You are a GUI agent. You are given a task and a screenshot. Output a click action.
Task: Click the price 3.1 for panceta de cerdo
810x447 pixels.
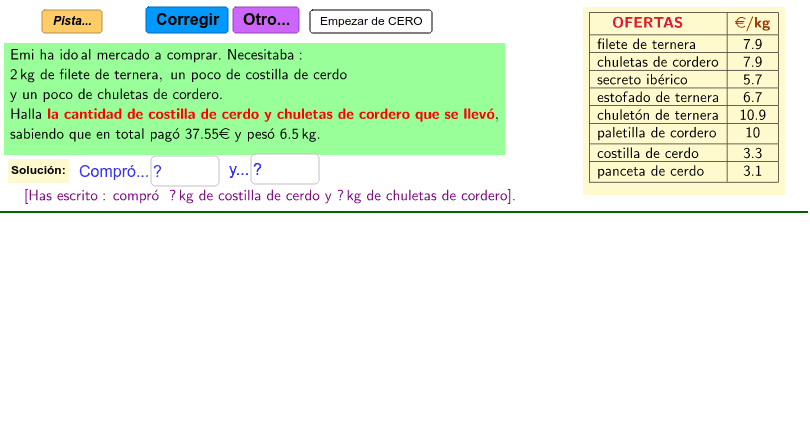coord(753,172)
